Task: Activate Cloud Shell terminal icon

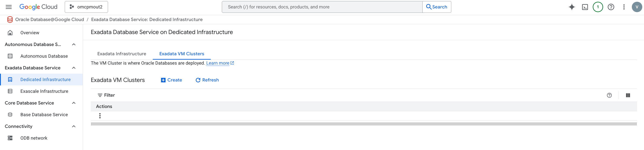Action: point(585,7)
